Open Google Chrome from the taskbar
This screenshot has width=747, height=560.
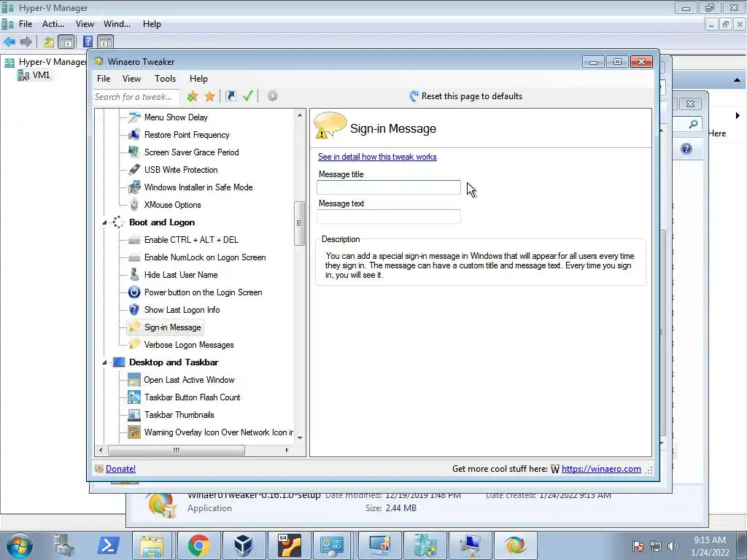click(x=198, y=545)
